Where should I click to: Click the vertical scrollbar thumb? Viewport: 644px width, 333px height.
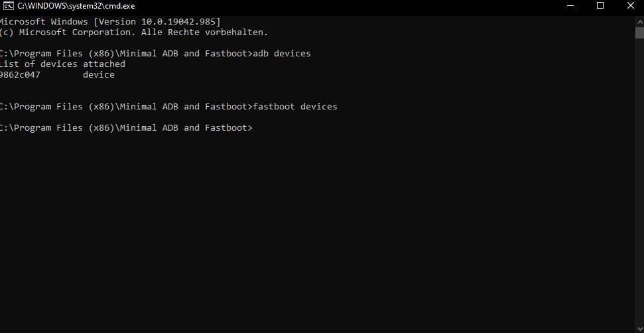point(639,33)
